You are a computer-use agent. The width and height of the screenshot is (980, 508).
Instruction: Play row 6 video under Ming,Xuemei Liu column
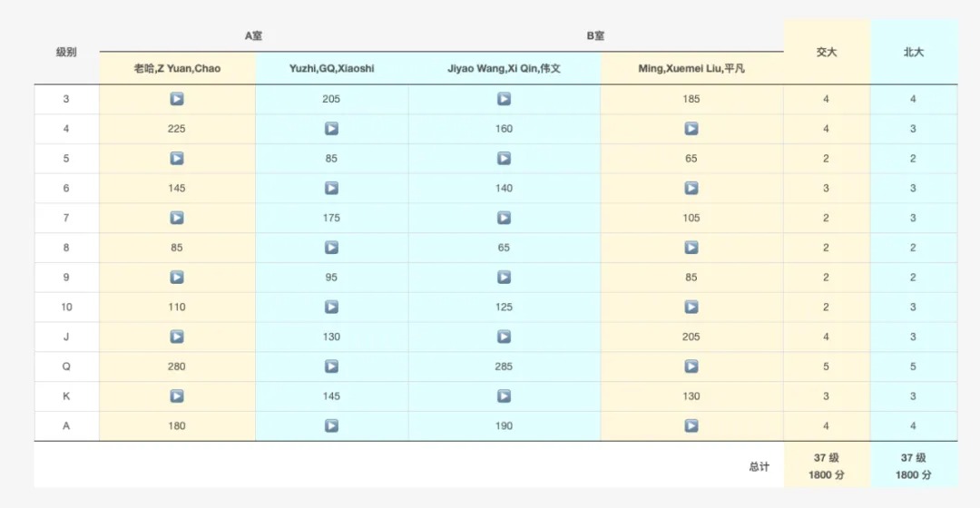tap(691, 188)
